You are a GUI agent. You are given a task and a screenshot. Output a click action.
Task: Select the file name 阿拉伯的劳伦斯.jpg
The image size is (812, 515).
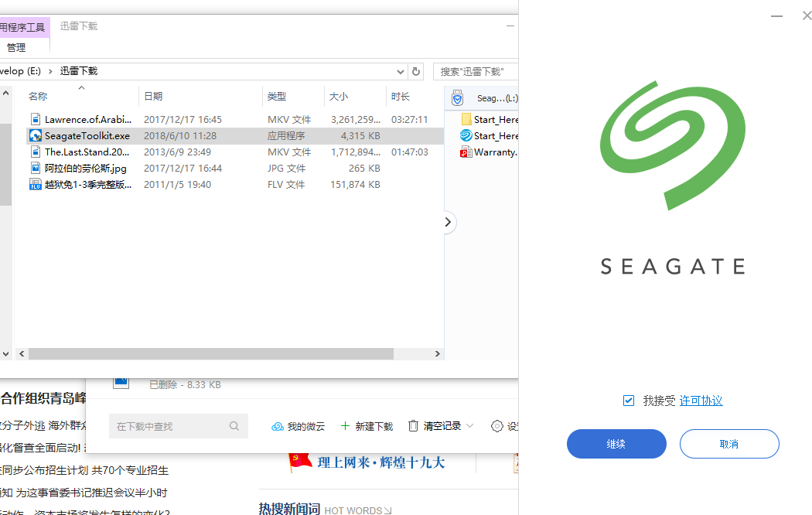pos(85,169)
